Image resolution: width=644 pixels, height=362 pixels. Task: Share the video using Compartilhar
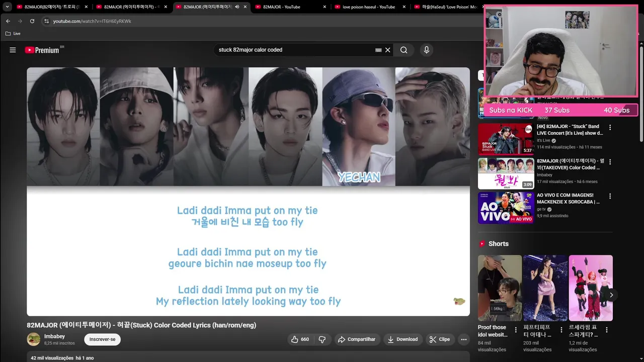(356, 339)
